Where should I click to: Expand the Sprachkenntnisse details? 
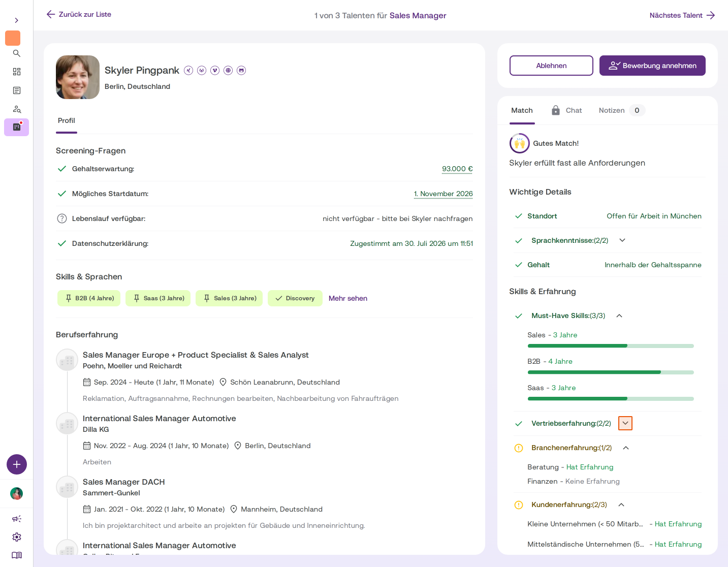tap(622, 240)
